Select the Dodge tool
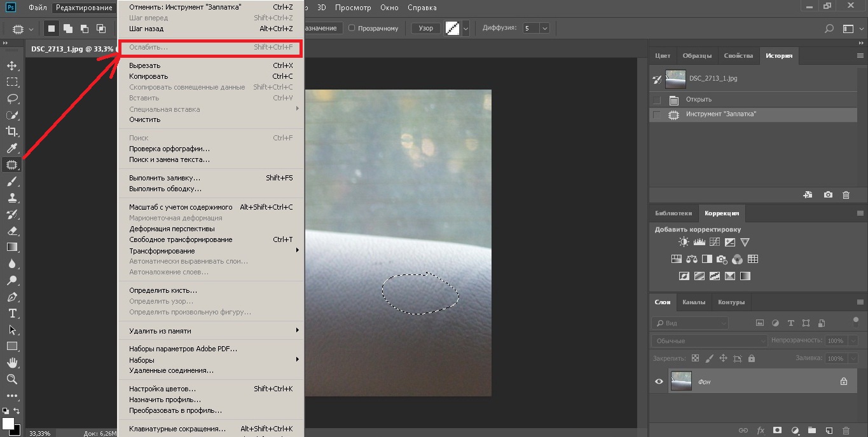Image resolution: width=868 pixels, height=437 pixels. click(12, 280)
